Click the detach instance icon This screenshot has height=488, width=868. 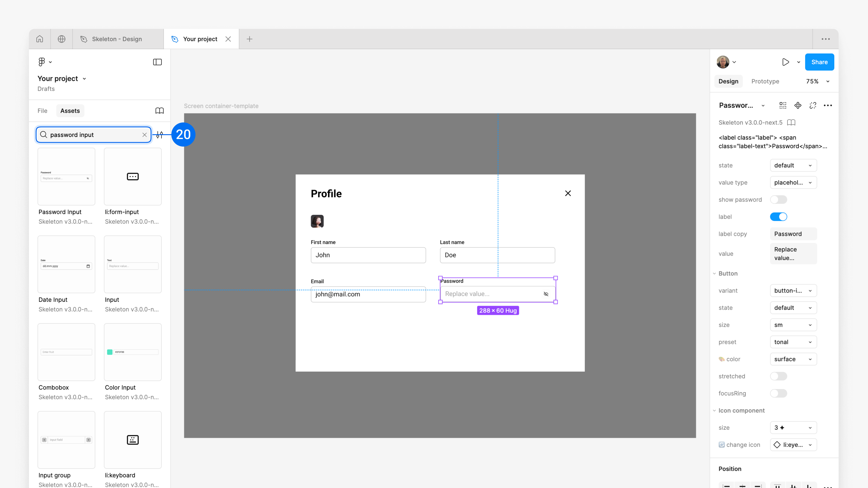[x=813, y=106]
